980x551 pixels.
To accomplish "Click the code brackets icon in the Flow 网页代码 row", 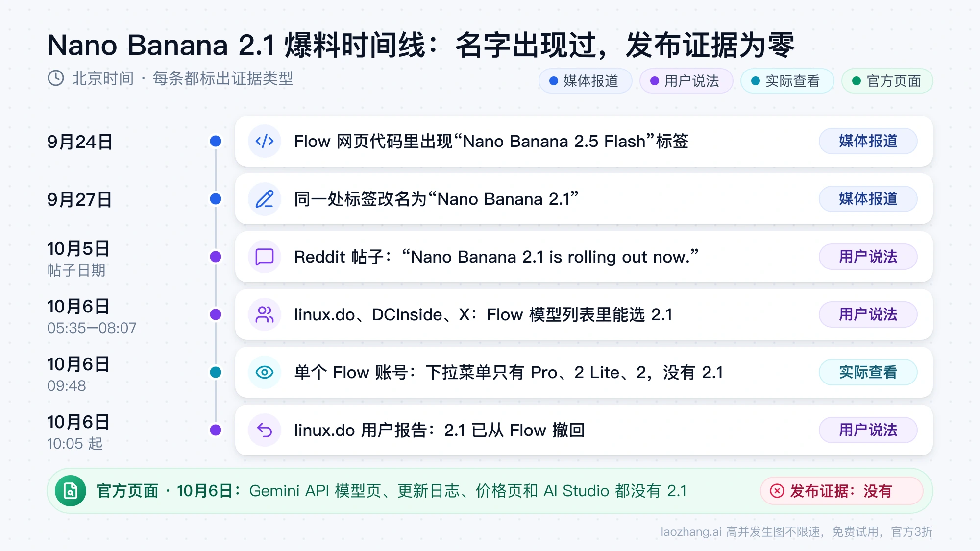I will (265, 141).
